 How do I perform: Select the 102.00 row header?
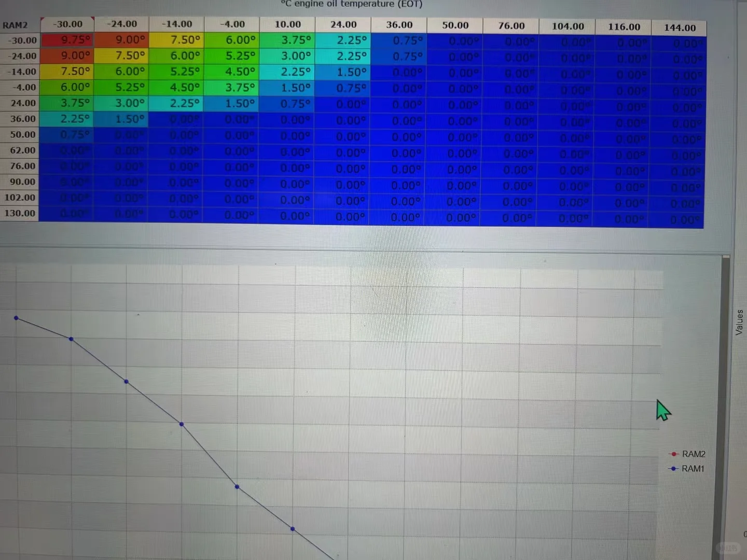pyautogui.click(x=19, y=197)
